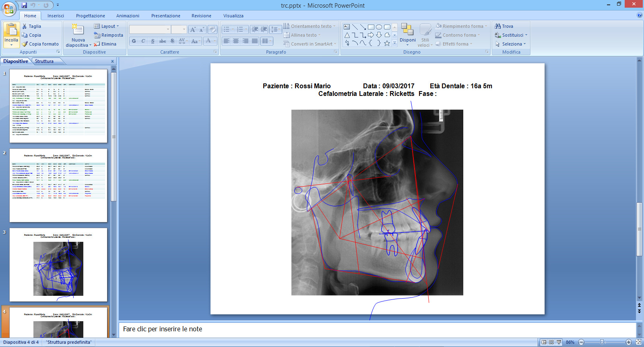This screenshot has width=644, height=347.
Task: Zoom out with the minus button
Action: pos(581,342)
